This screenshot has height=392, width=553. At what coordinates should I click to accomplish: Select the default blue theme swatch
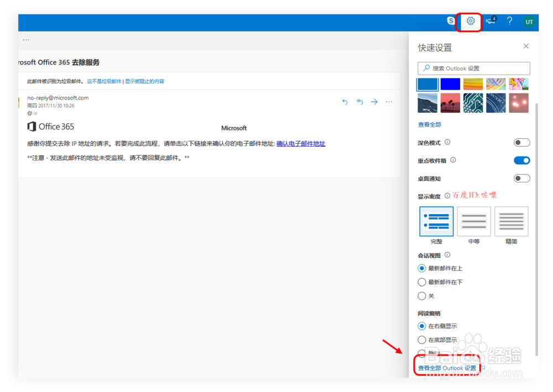pos(427,84)
